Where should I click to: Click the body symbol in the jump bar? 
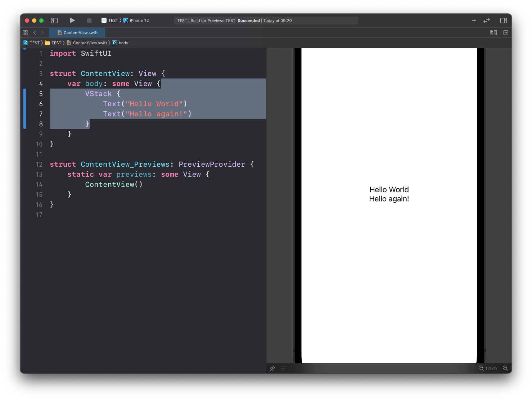pos(123,43)
